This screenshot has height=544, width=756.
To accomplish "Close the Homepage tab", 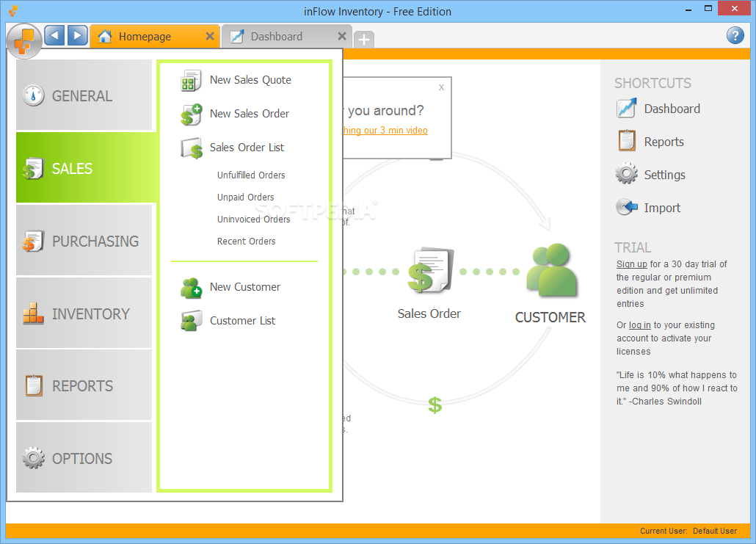I will tap(210, 36).
